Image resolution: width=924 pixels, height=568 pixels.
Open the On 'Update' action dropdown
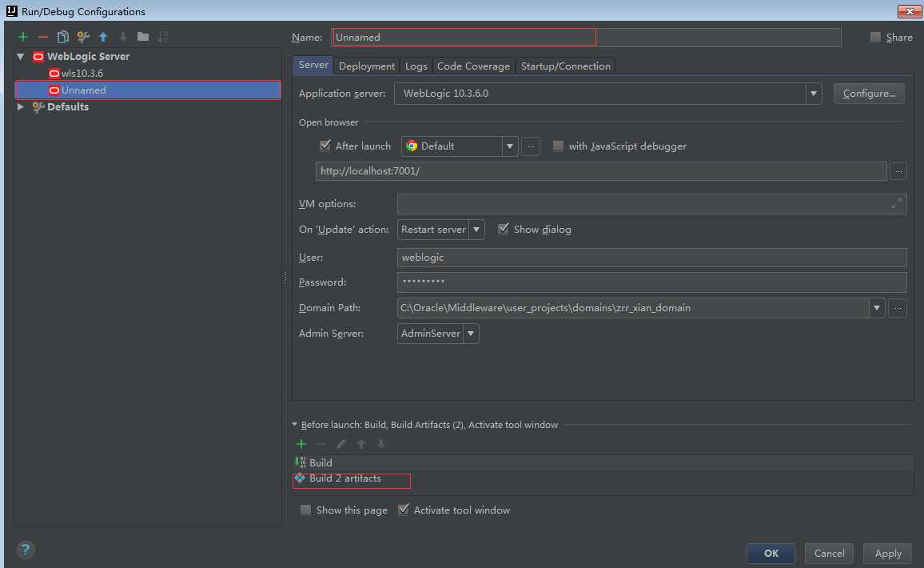point(476,230)
